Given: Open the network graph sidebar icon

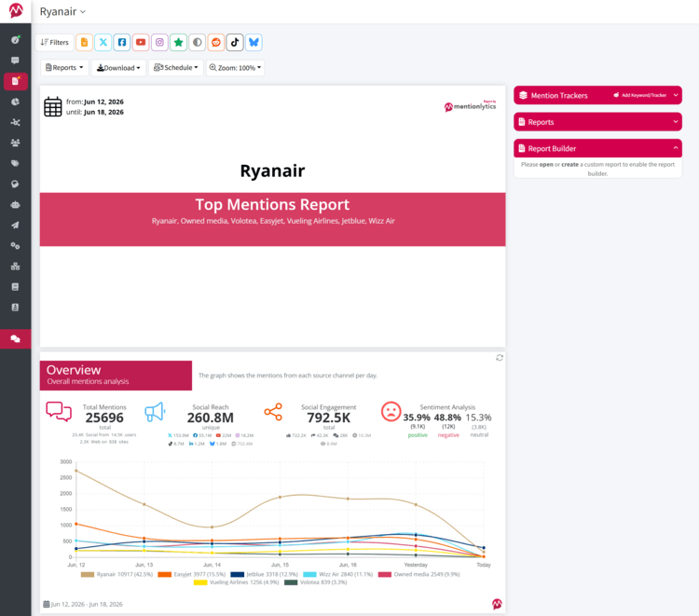Looking at the screenshot, I should coord(15,122).
